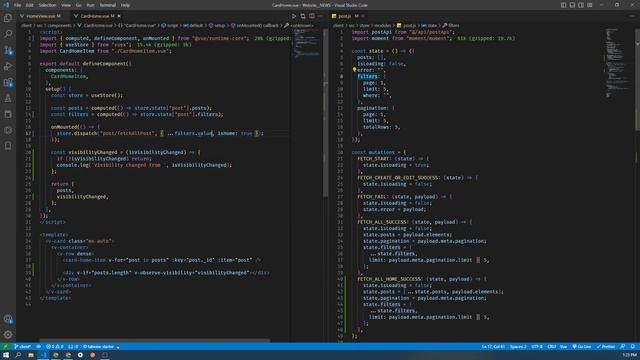Open More Actions in right editor group
Screen dimensions: 640x360
pyautogui.click(x=632, y=16)
